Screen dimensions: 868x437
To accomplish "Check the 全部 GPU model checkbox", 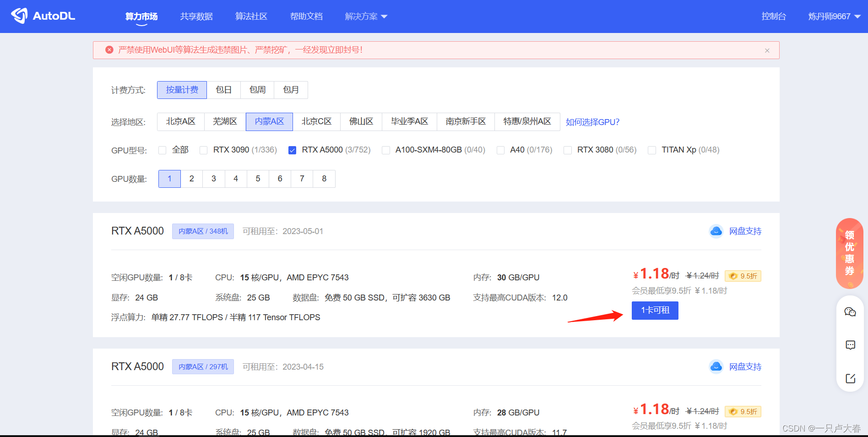I will 162,150.
